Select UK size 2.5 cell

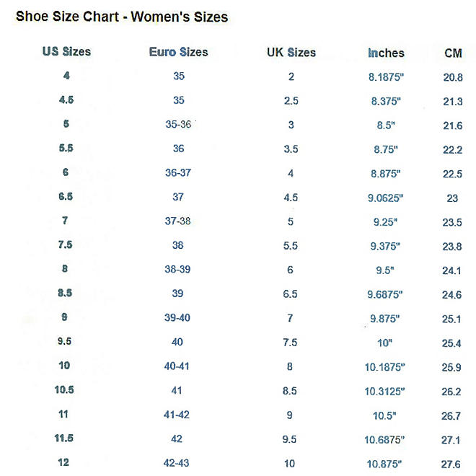point(291,101)
